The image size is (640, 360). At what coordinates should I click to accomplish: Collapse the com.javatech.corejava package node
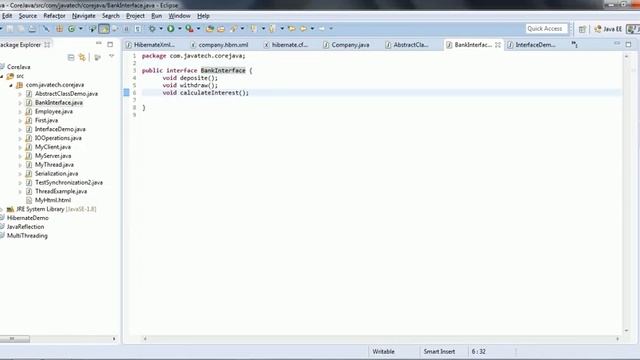coord(11,85)
